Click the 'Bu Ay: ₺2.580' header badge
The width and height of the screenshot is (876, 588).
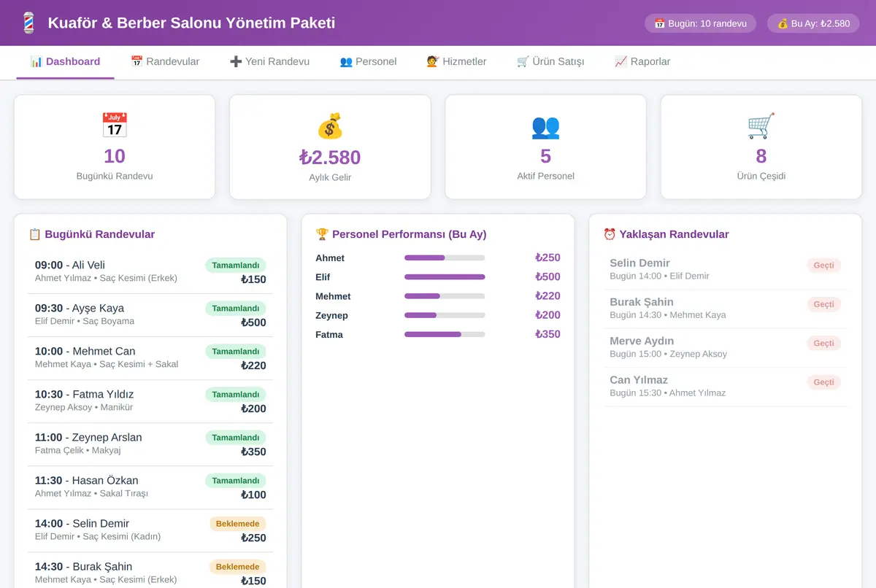pyautogui.click(x=813, y=23)
